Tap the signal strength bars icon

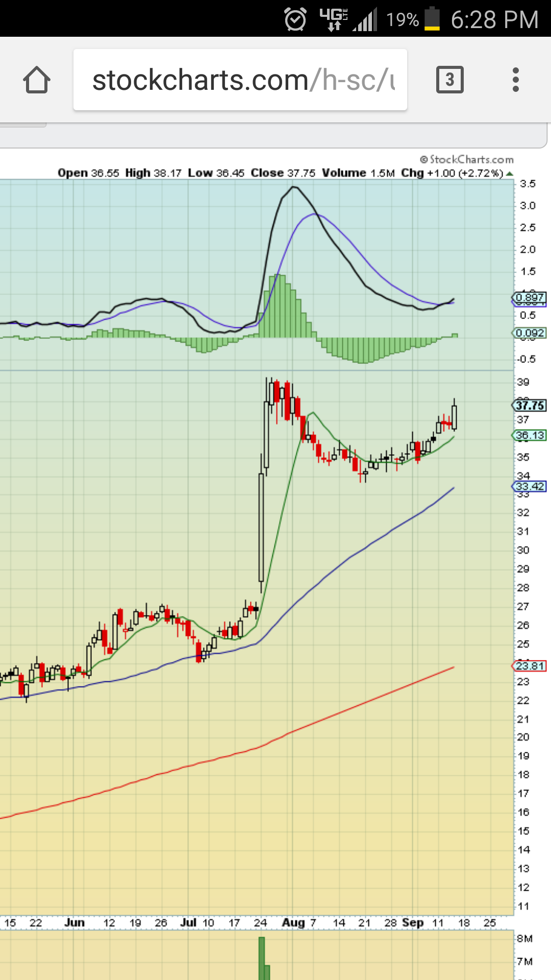tap(365, 20)
